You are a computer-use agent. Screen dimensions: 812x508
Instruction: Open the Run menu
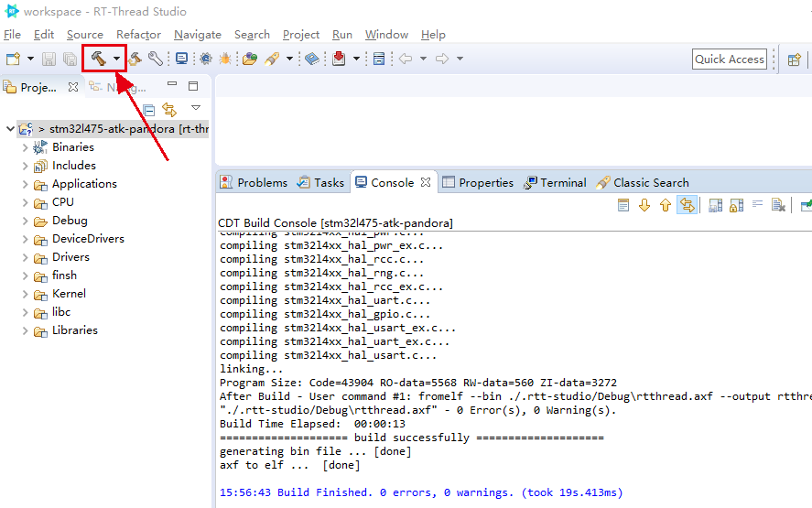pos(341,35)
